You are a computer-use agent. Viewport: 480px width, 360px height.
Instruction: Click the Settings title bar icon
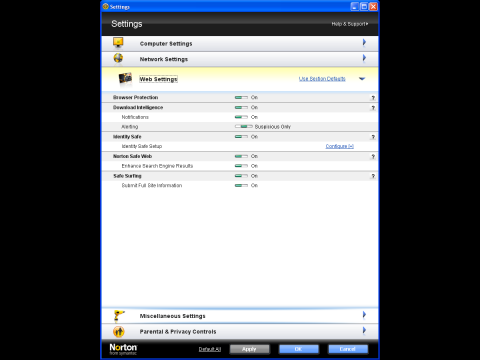click(106, 6)
